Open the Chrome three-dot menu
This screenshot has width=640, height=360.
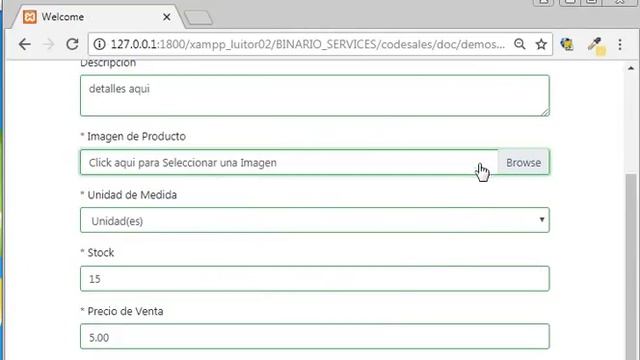coord(620,44)
